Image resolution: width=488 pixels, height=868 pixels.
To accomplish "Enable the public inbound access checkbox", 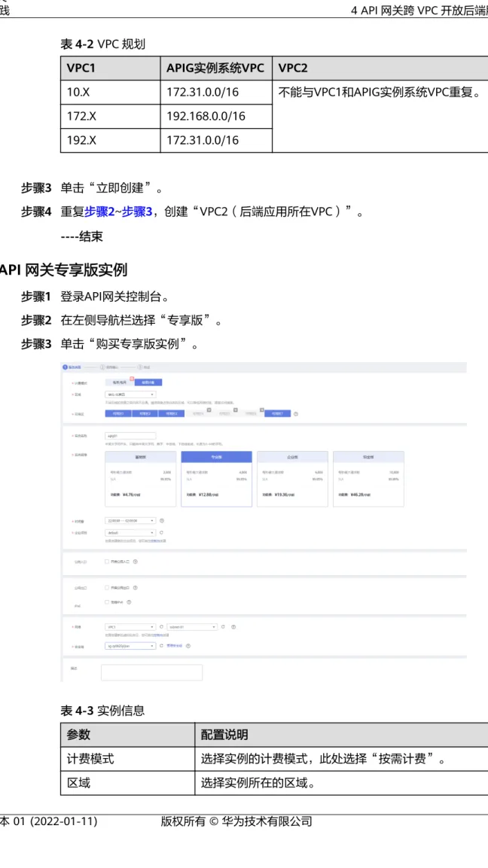I will tap(107, 561).
